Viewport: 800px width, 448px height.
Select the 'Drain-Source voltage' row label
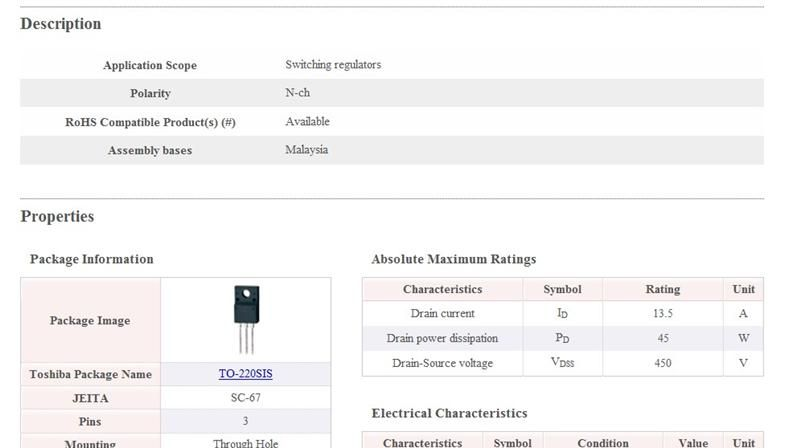coord(442,363)
